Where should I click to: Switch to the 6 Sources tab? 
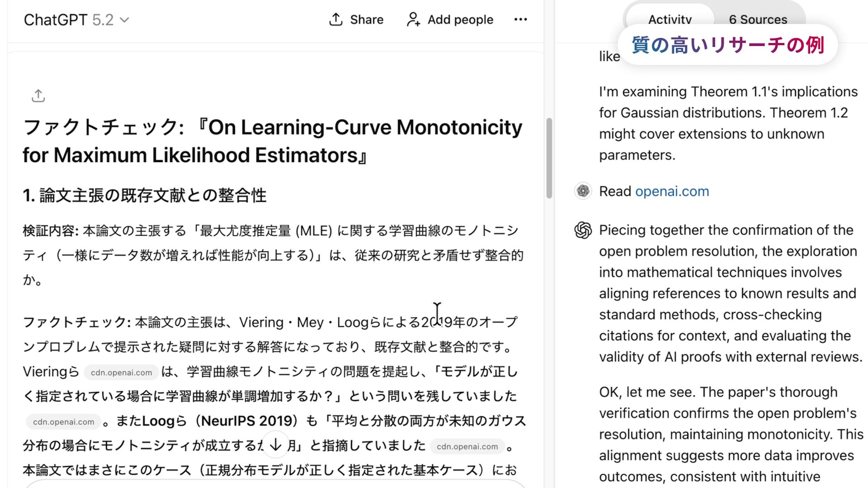click(x=758, y=19)
